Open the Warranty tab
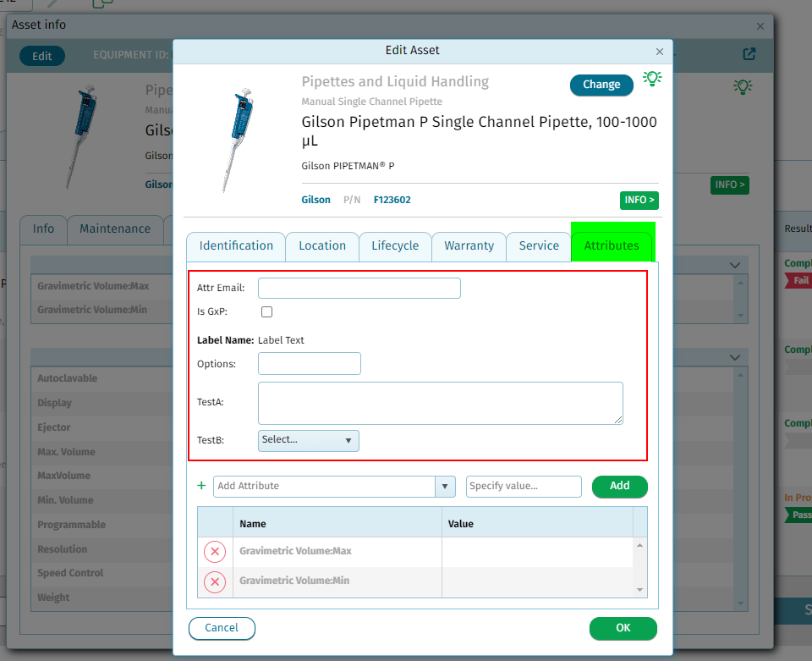 [x=469, y=246]
